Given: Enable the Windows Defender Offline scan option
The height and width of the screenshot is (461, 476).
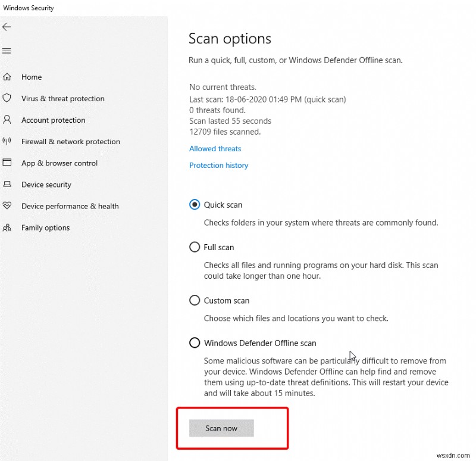Looking at the screenshot, I should pos(195,343).
